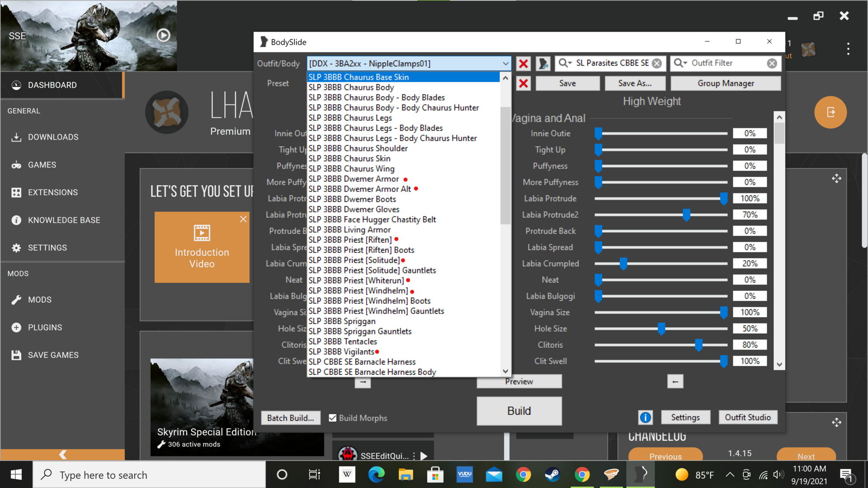868x488 pixels.
Task: Open Group Manager
Action: [726, 84]
